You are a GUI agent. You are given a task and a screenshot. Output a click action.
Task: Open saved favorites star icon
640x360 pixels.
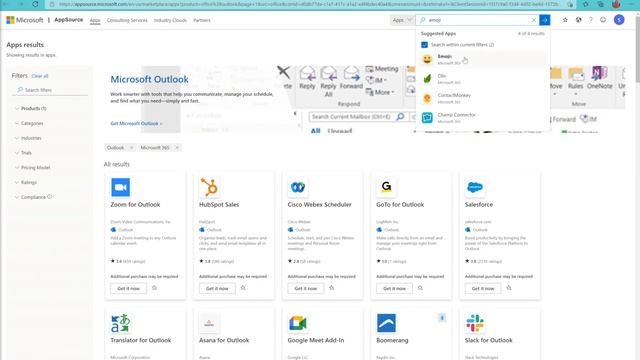pos(565,20)
